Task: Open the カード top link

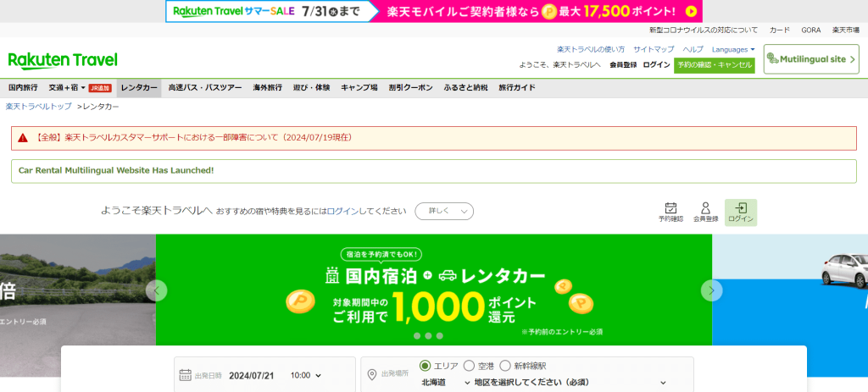Action: [780, 30]
